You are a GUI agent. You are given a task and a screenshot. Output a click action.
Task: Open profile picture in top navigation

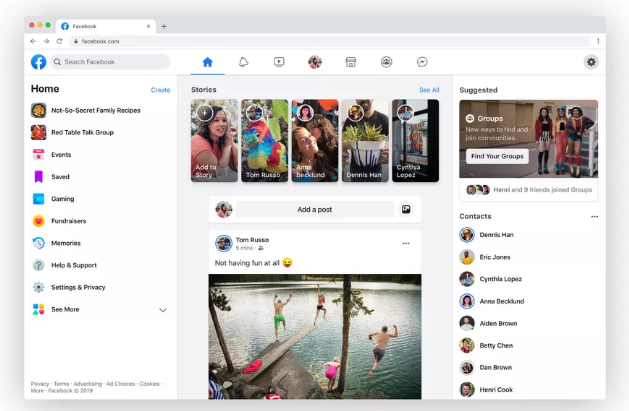pyautogui.click(x=315, y=62)
